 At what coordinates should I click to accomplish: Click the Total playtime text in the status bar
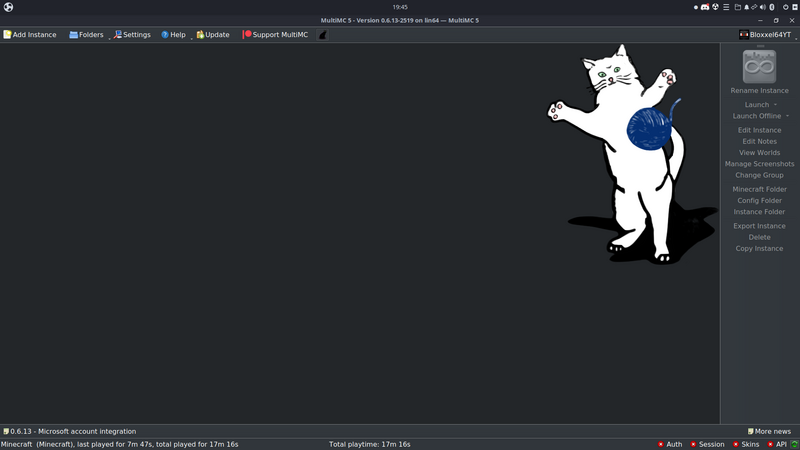[369, 444]
